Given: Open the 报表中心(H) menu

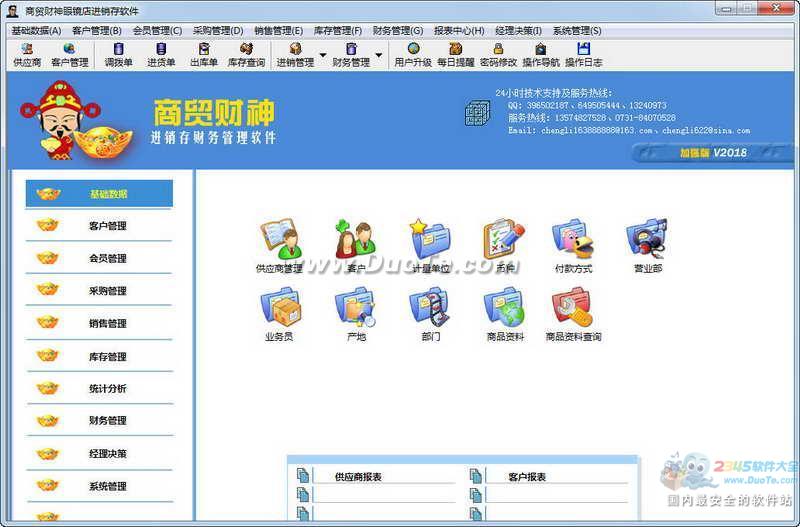Looking at the screenshot, I should click(x=459, y=31).
